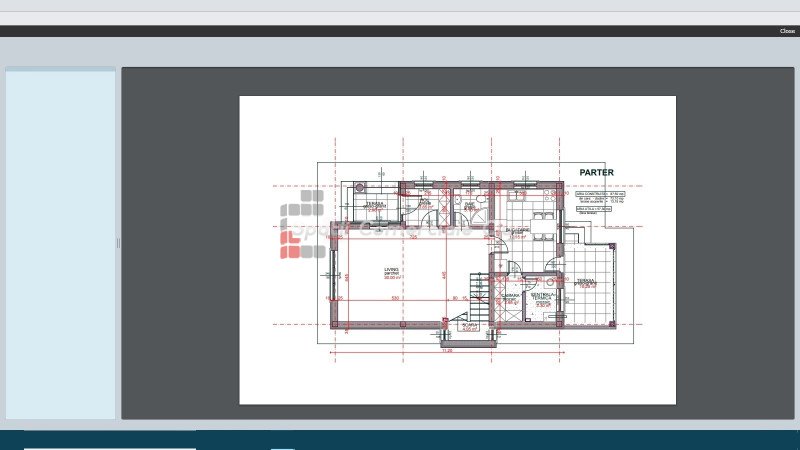Click the CAMARA pantry room
800x450 pixels.
click(510, 300)
